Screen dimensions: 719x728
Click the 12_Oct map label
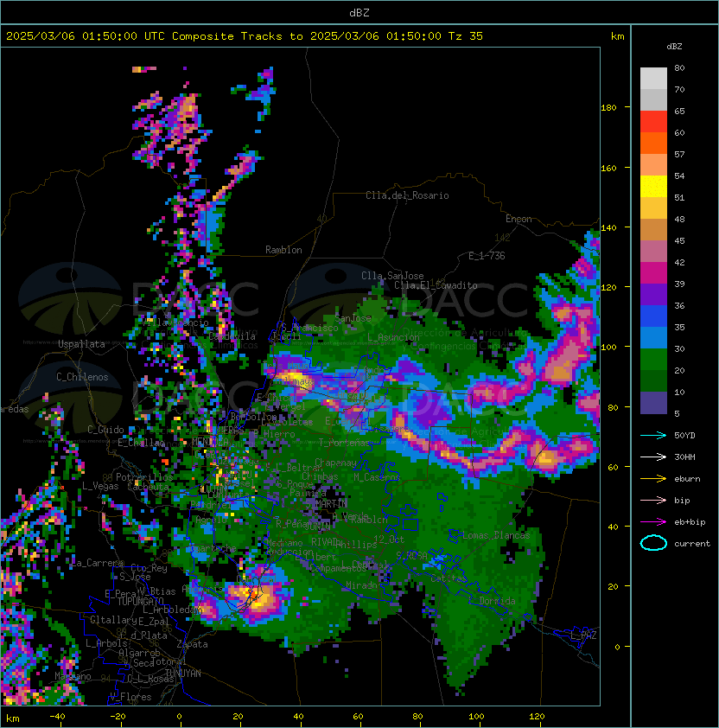click(x=389, y=540)
